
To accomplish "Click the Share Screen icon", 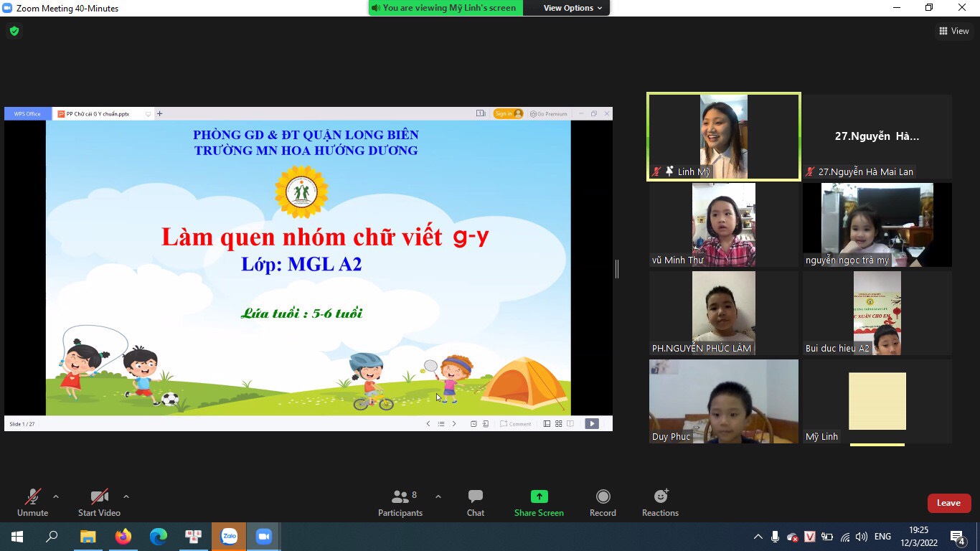I will tap(539, 496).
